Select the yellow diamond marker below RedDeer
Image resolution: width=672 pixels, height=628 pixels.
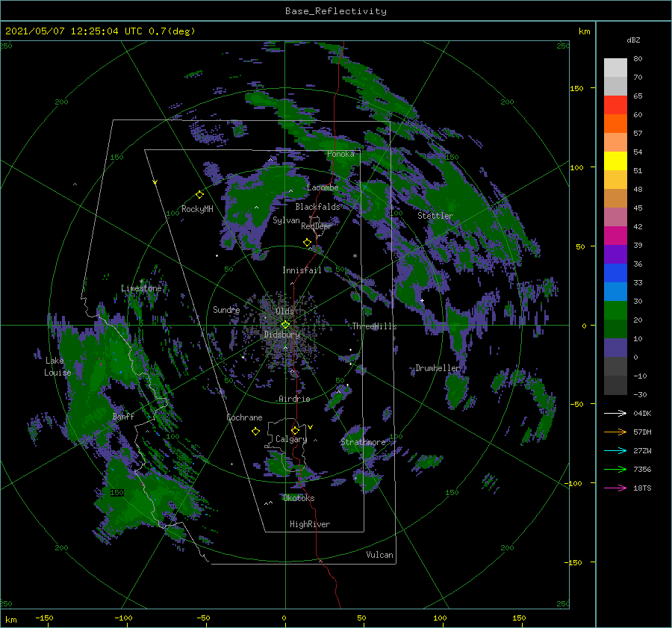tap(308, 243)
